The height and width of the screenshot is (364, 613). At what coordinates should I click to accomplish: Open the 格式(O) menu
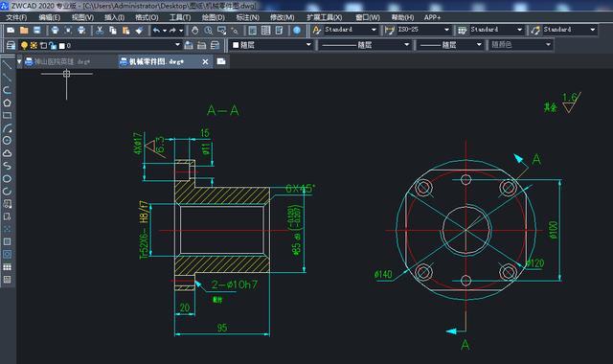coord(147,17)
